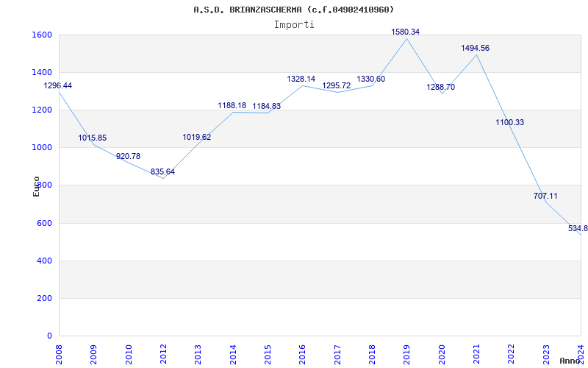Click the 2016 x-axis year label
The width and height of the screenshot is (588, 368).
pyautogui.click(x=303, y=354)
